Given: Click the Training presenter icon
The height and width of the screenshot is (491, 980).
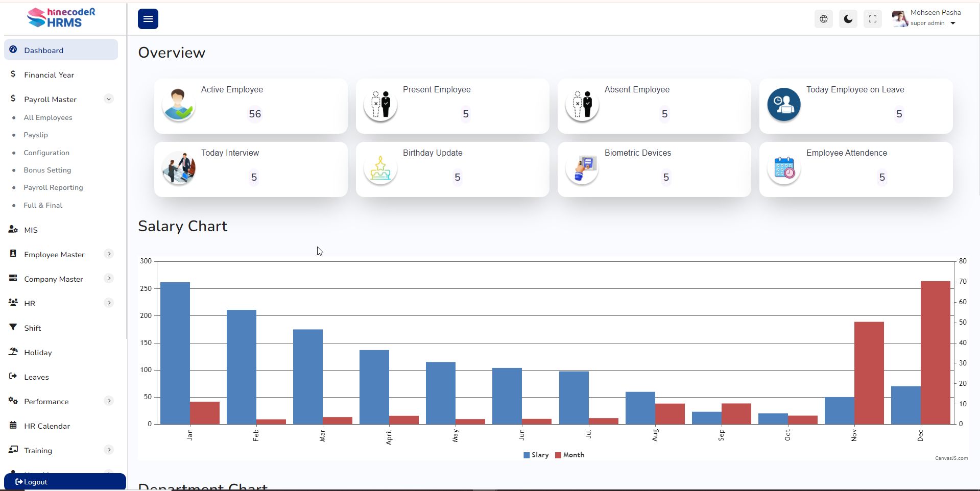Looking at the screenshot, I should (13, 450).
